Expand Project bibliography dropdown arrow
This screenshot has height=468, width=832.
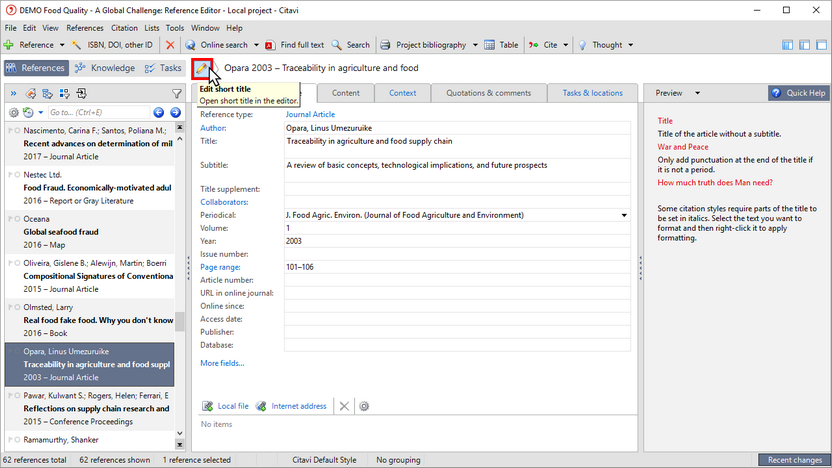475,45
